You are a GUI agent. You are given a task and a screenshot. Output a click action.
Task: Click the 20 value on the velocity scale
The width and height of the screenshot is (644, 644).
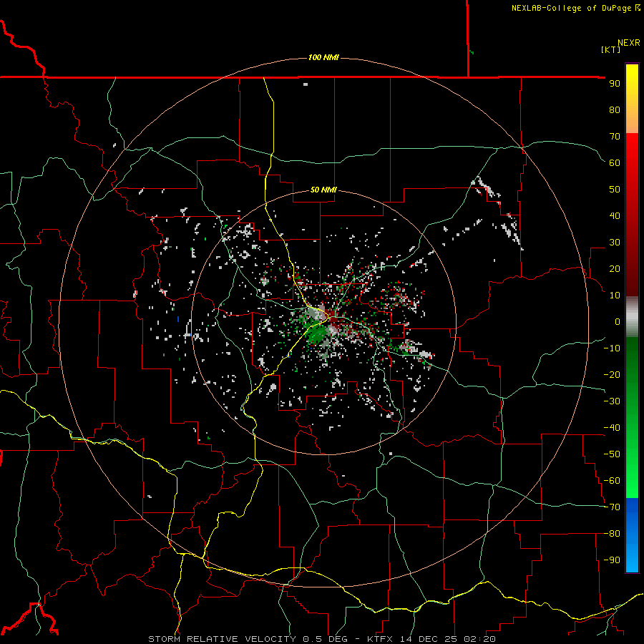tap(615, 268)
